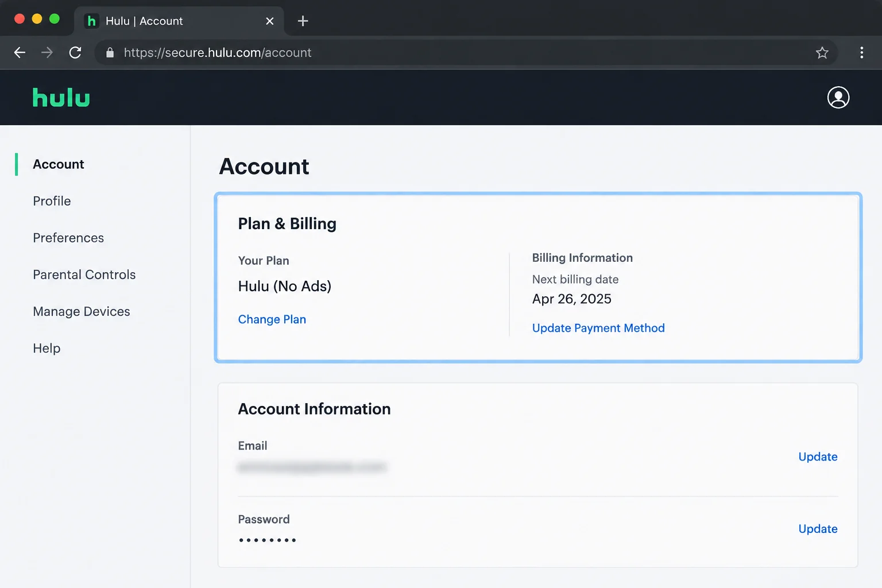Go back using the browser back arrow

20,53
